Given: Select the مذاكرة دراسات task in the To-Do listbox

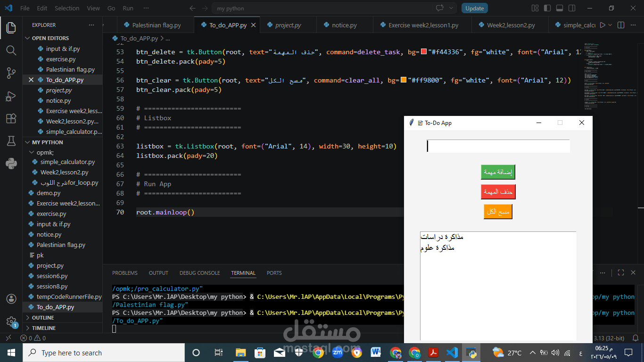Looking at the screenshot, I should pos(442,237).
